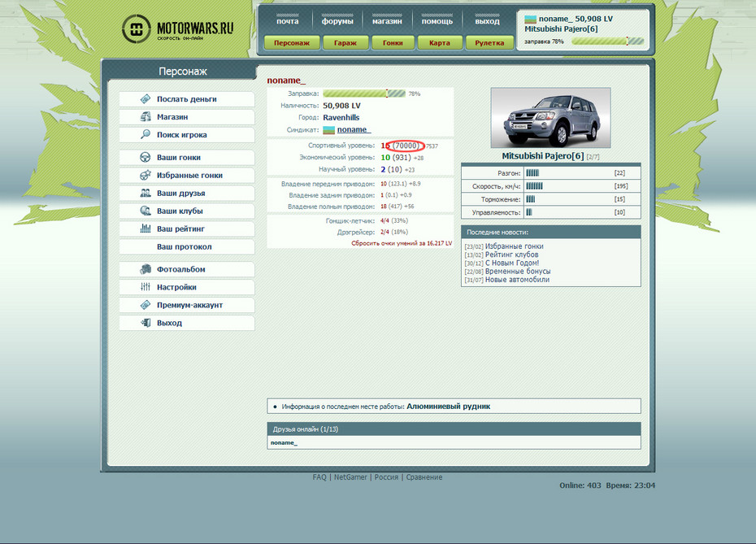Open the Временные бонусы news item
756x544 pixels.
click(x=518, y=271)
